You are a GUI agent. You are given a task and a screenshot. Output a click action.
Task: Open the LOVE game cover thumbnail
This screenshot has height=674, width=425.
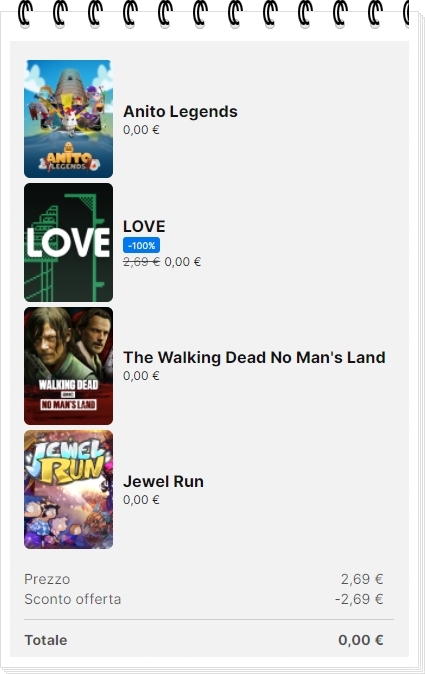(x=68, y=242)
